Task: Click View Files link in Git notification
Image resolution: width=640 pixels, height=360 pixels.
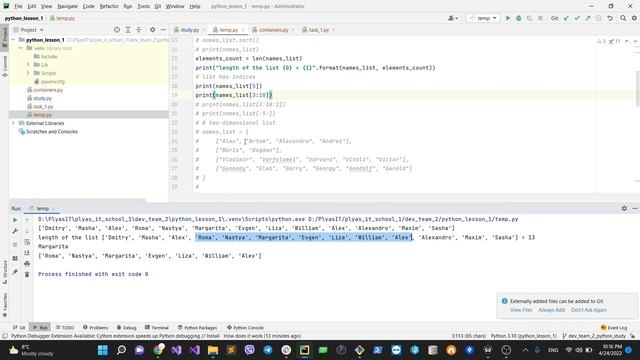Action: coord(521,310)
